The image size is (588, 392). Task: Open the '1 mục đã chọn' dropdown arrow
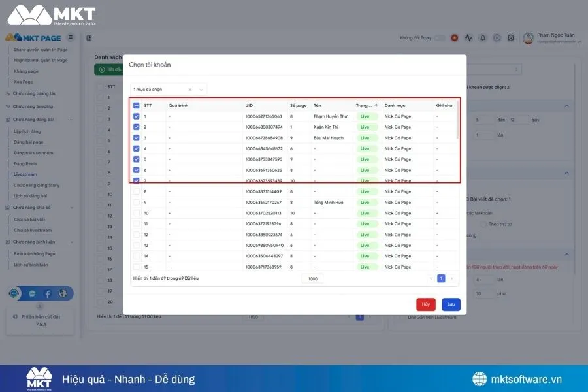[x=201, y=89]
